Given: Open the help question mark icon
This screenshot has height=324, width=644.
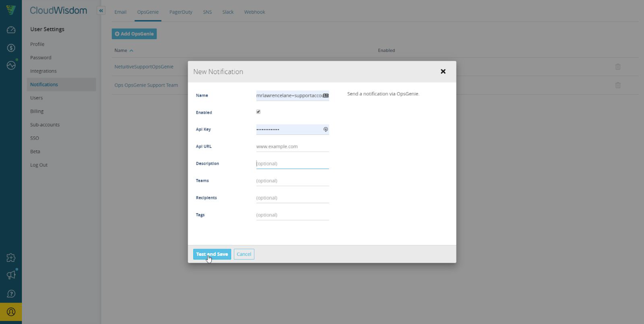Looking at the screenshot, I should (x=11, y=294).
